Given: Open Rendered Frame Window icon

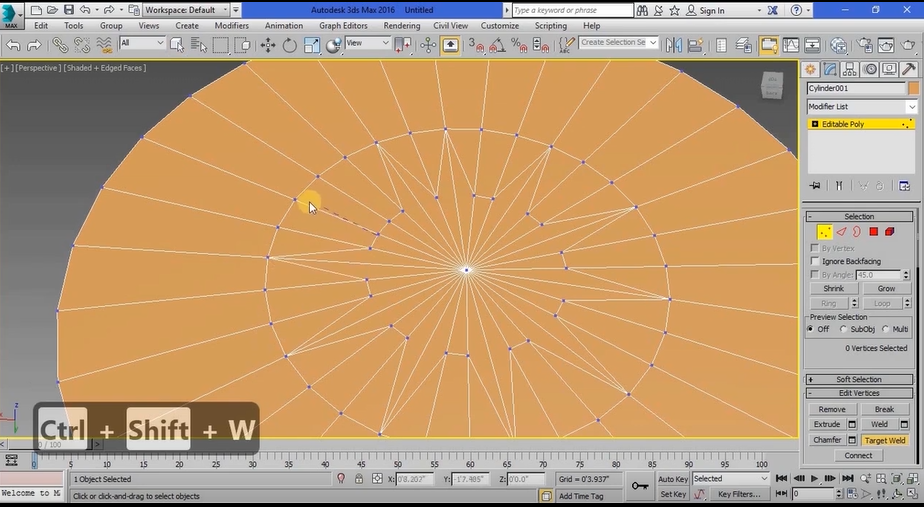Looking at the screenshot, I should pos(886,45).
